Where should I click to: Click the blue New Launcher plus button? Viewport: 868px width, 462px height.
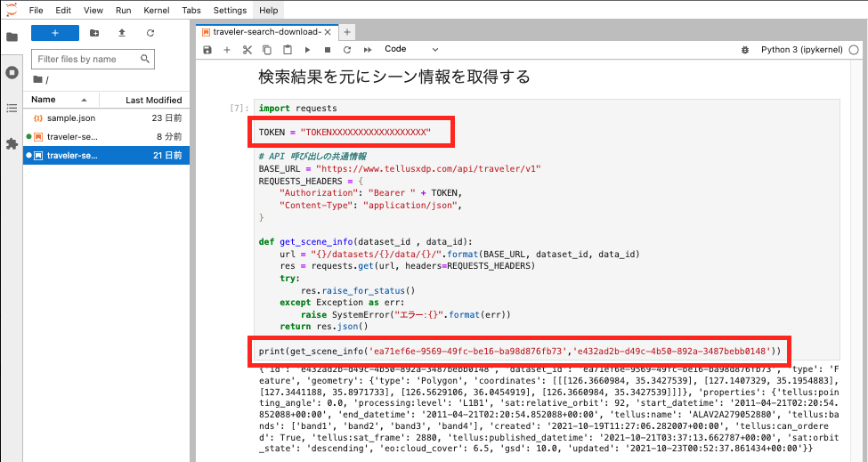55,33
